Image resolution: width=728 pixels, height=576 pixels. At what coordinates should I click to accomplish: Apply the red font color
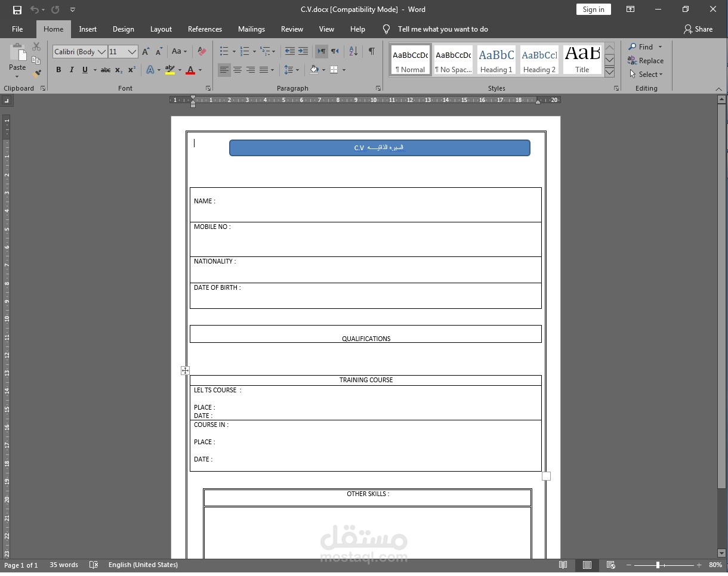click(190, 70)
